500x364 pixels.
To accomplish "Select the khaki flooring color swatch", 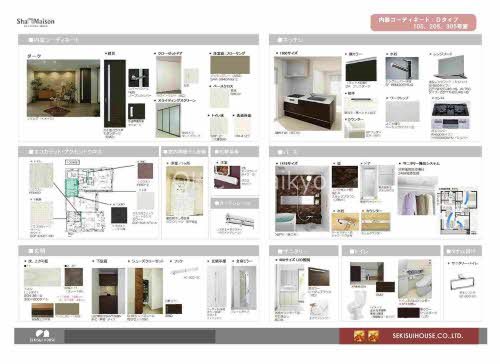I will click(230, 65).
